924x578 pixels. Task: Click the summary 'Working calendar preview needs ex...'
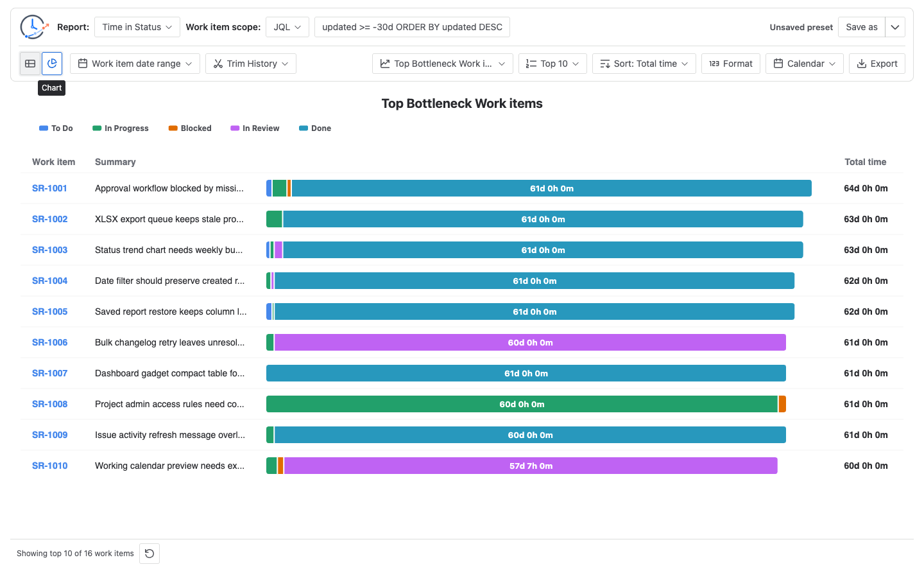(170, 466)
